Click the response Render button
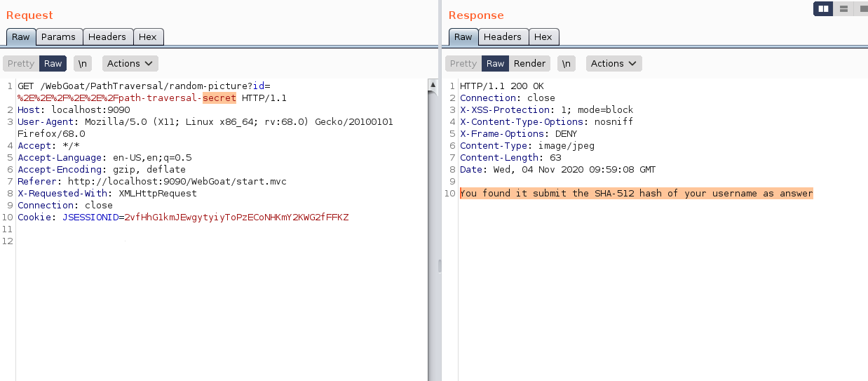This screenshot has width=868, height=381. pos(529,63)
